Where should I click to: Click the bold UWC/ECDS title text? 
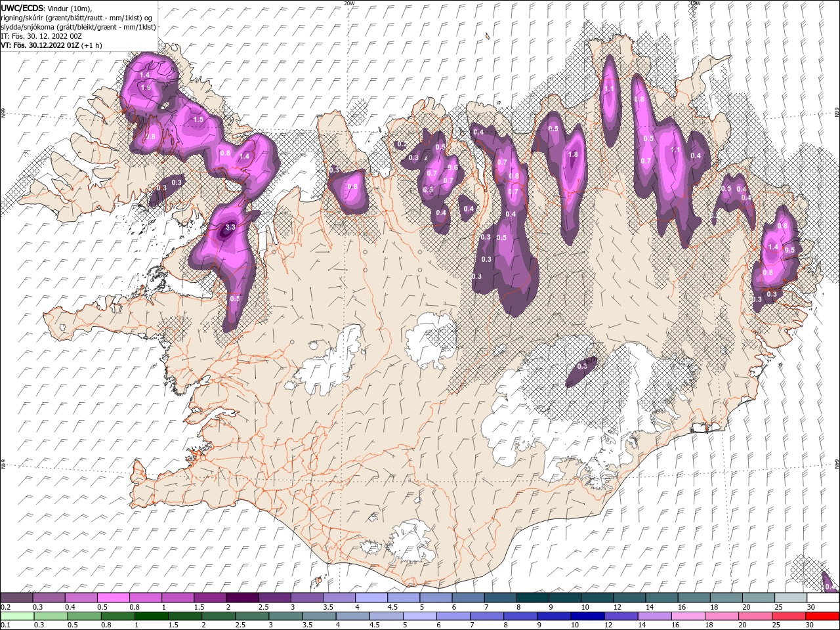pyautogui.click(x=22, y=8)
